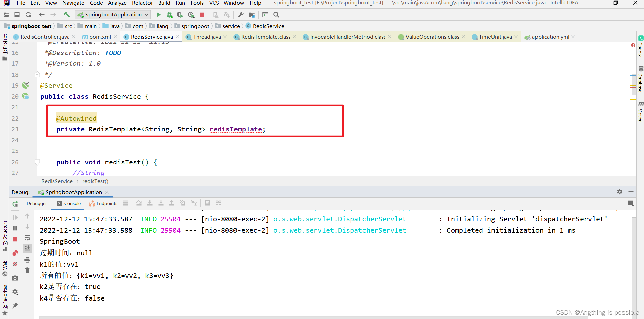
Task: Run the SpringbootApplication with the green Run icon
Action: tap(158, 15)
